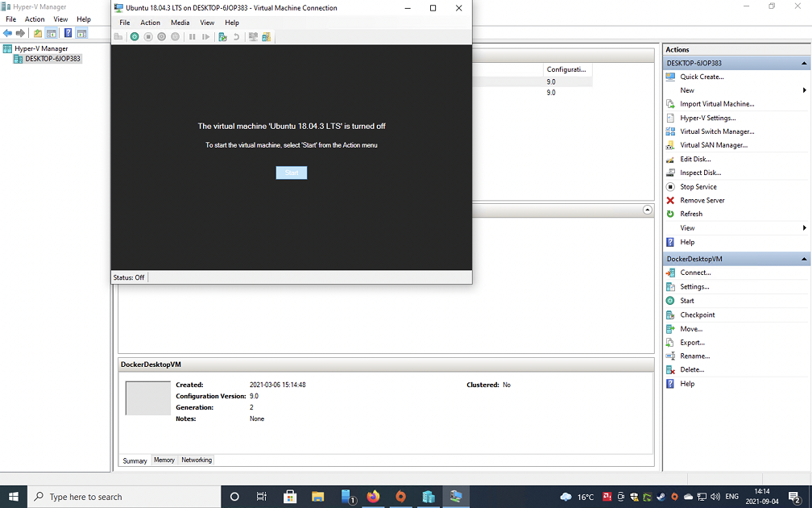Click Delete action for DockerDesktopVM
Viewport: 812px width, 508px height.
[x=692, y=369]
